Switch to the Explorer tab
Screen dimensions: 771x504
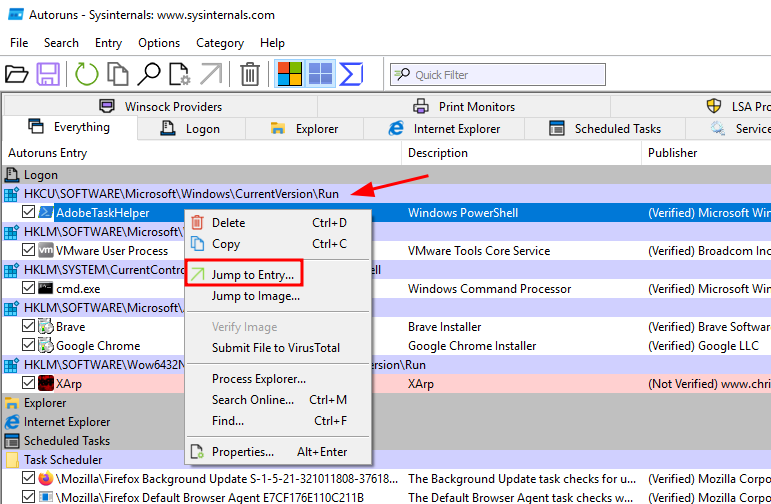(x=304, y=129)
